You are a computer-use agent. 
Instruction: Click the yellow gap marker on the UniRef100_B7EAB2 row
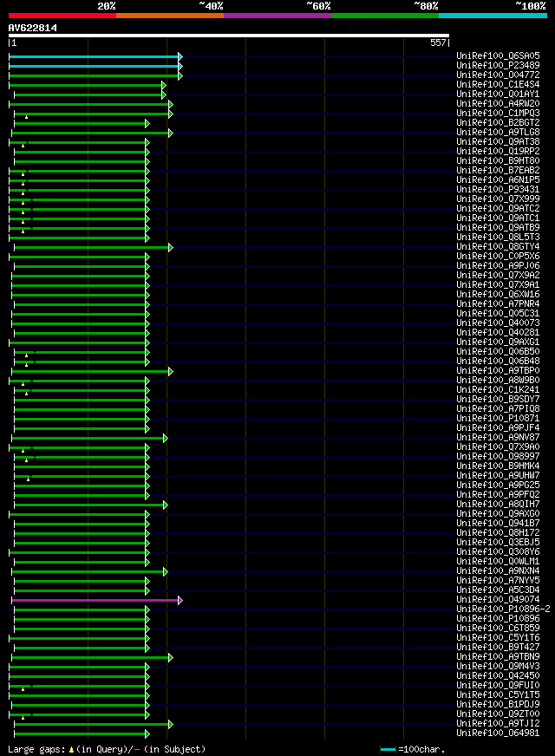click(23, 174)
